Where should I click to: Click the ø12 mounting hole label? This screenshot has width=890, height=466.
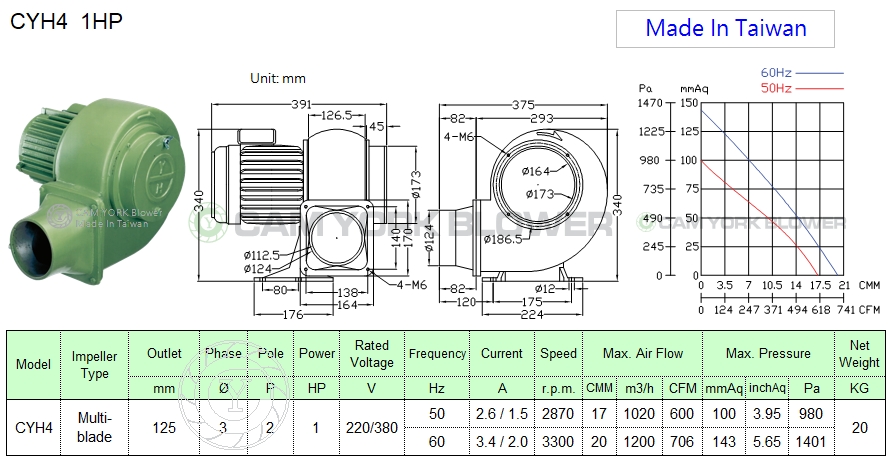(x=545, y=288)
